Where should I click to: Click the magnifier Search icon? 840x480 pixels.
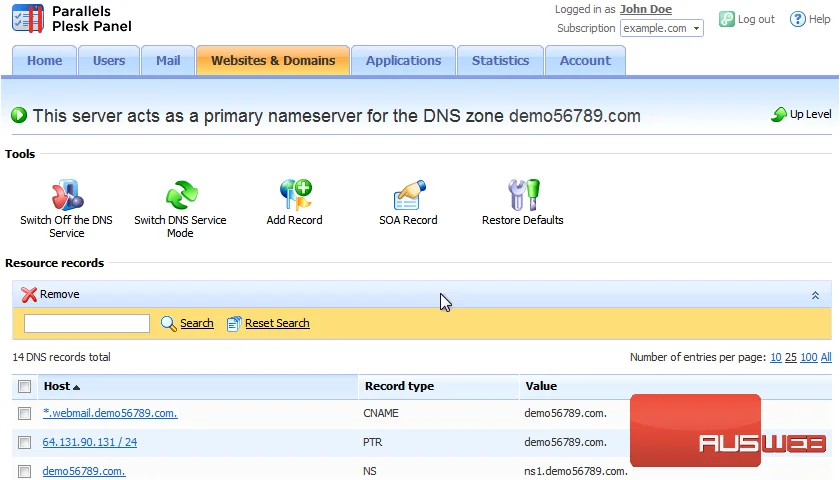tap(168, 323)
